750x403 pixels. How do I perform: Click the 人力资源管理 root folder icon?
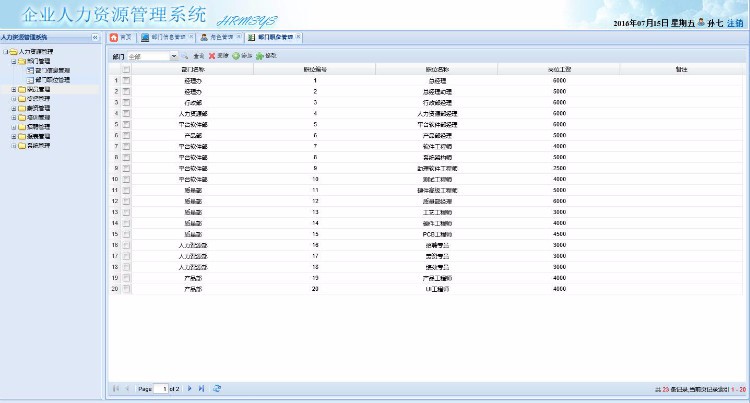point(13,52)
